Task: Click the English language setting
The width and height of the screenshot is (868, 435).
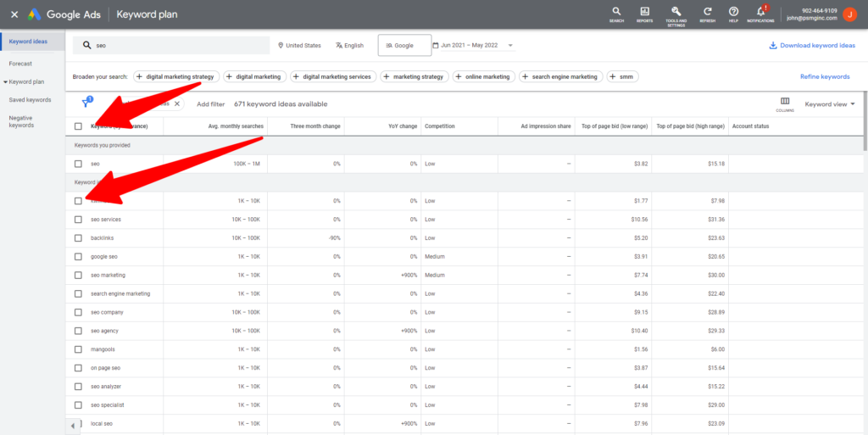Action: [349, 46]
